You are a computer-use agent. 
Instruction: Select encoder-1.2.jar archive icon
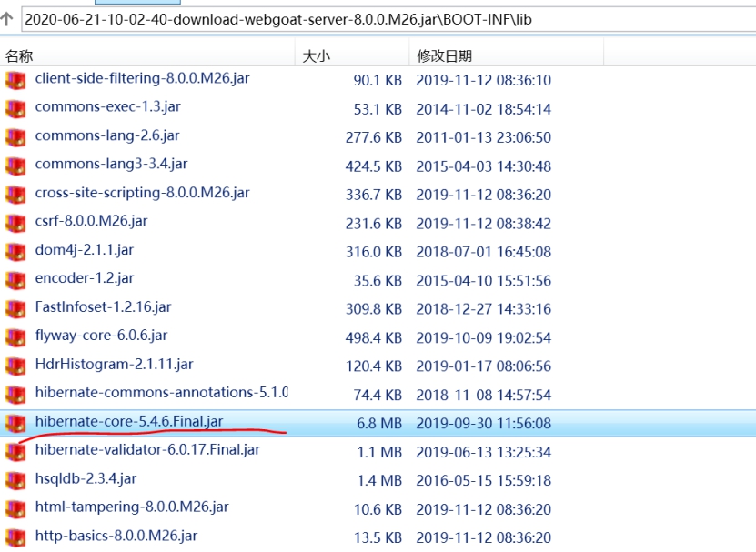coord(15,281)
